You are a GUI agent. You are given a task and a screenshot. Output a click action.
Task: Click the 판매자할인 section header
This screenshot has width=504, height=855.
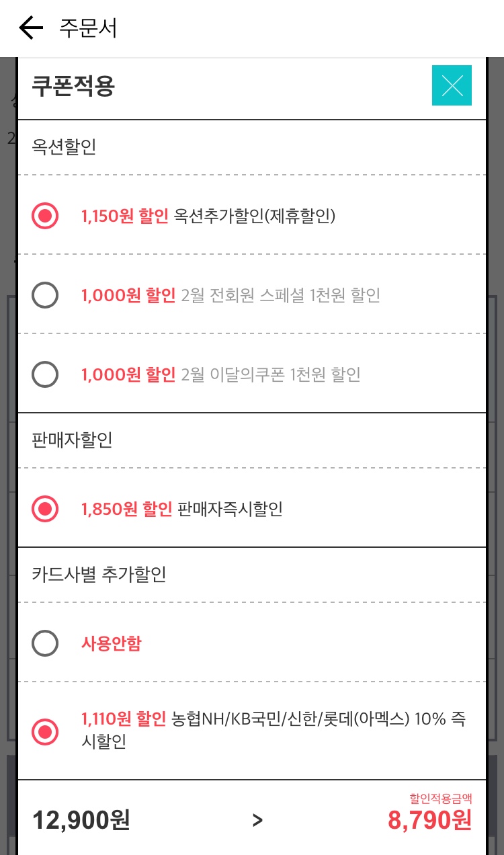coord(72,440)
